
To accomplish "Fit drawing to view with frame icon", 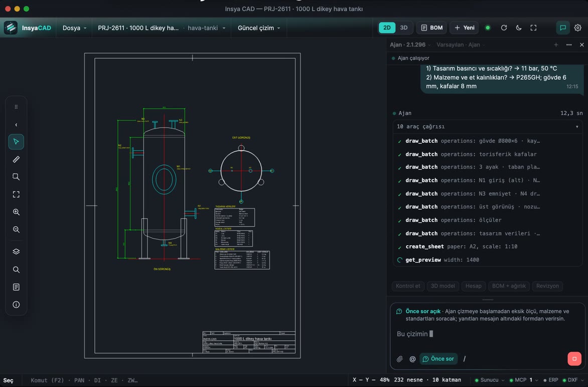I will click(16, 195).
